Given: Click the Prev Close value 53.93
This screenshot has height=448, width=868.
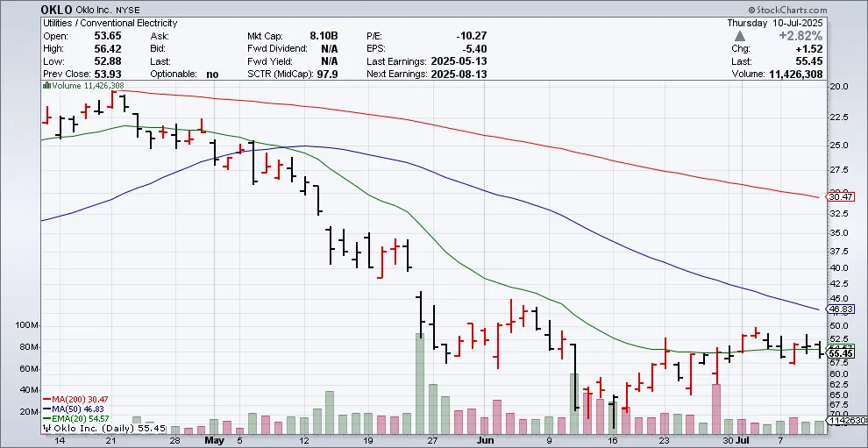Looking at the screenshot, I should (109, 75).
